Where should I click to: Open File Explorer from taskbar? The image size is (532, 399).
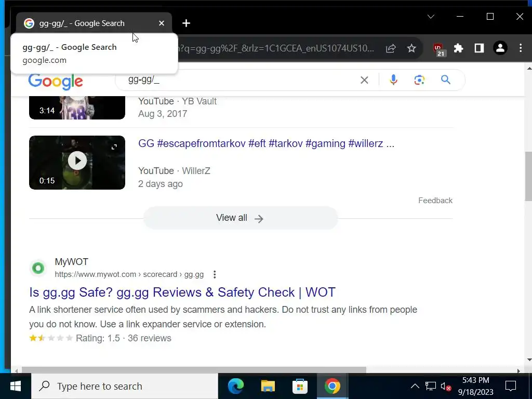click(268, 386)
